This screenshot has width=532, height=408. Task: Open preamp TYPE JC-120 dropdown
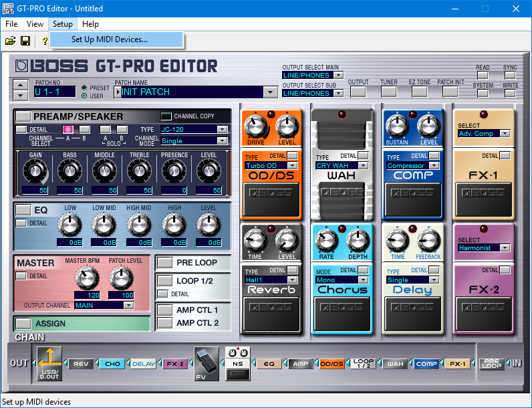pyautogui.click(x=223, y=129)
